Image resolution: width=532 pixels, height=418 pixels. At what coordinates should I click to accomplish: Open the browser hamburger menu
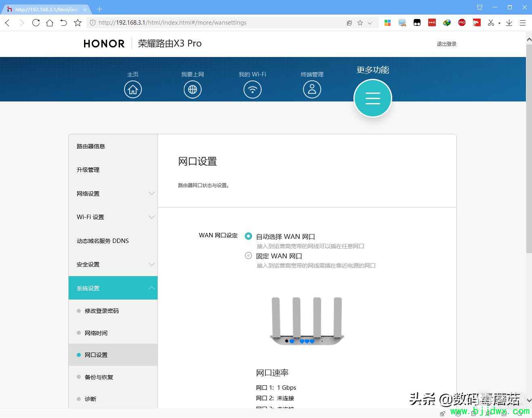tap(523, 23)
